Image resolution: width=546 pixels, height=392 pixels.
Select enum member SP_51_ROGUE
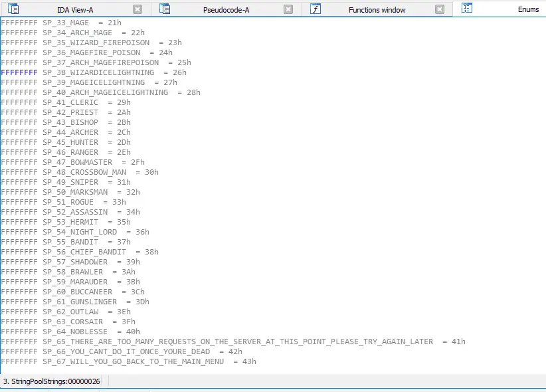click(x=68, y=202)
